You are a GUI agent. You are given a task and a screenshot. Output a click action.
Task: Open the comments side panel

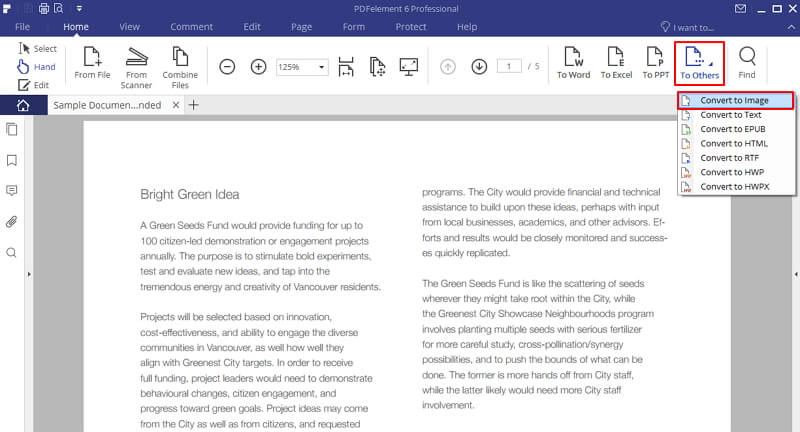(x=11, y=191)
